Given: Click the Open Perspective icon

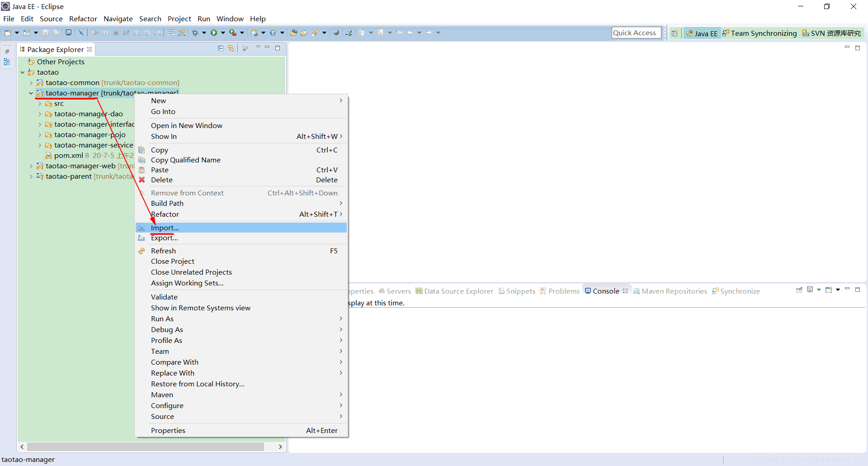Looking at the screenshot, I should click(x=675, y=33).
